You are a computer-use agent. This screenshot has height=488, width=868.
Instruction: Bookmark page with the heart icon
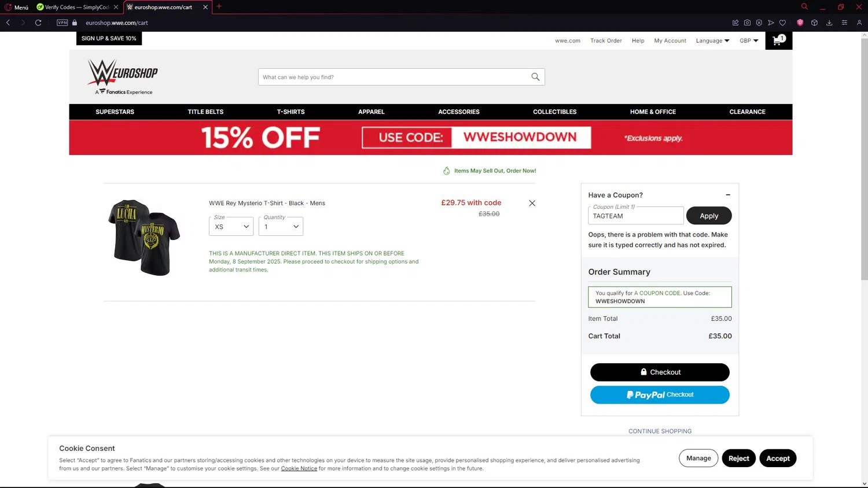[x=782, y=23]
